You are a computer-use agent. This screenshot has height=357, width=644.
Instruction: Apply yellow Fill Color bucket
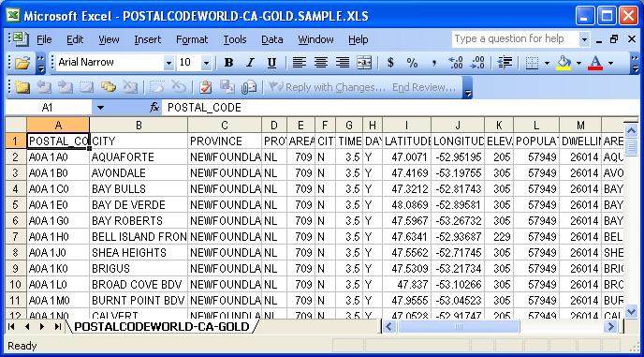[x=563, y=63]
